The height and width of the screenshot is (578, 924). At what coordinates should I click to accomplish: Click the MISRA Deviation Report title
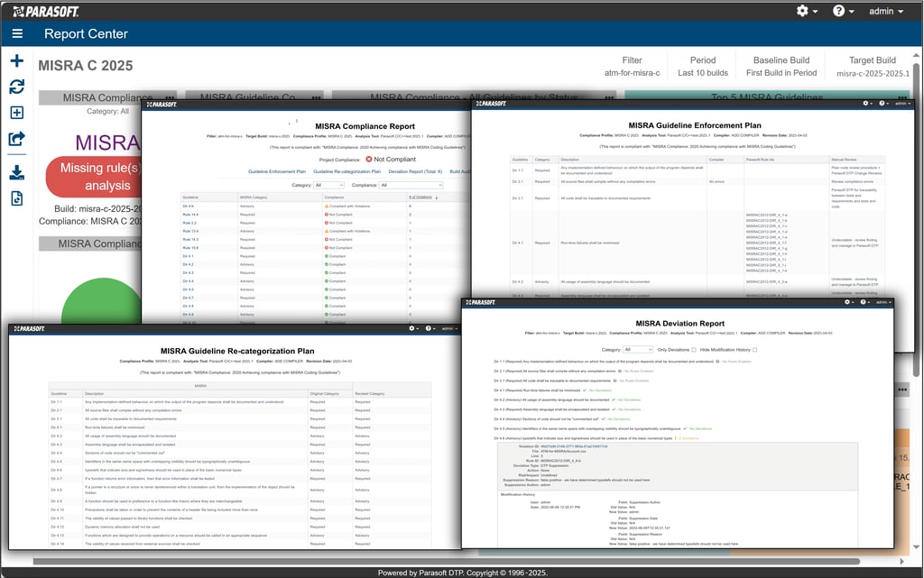[680, 323]
